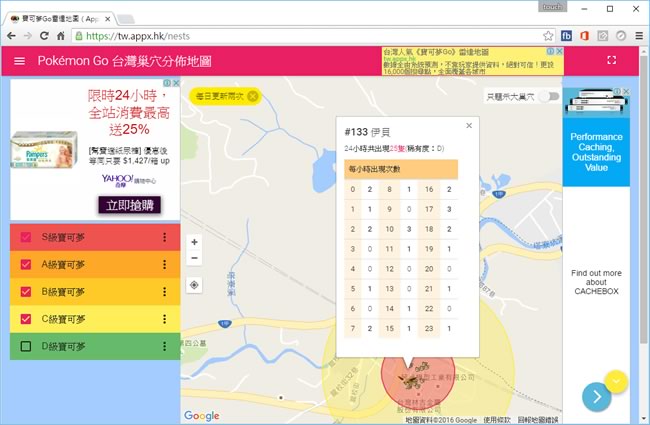Center map on my location
This screenshot has height=425, width=650.
click(194, 285)
